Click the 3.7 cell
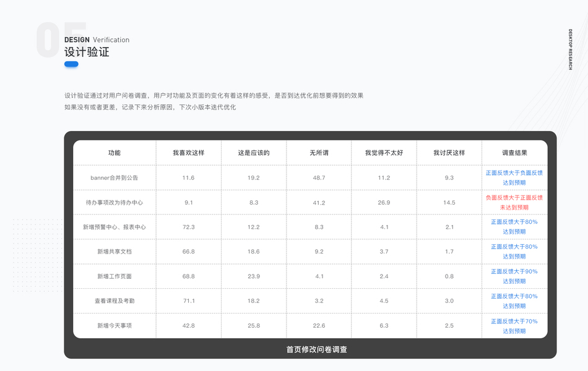 (x=384, y=252)
